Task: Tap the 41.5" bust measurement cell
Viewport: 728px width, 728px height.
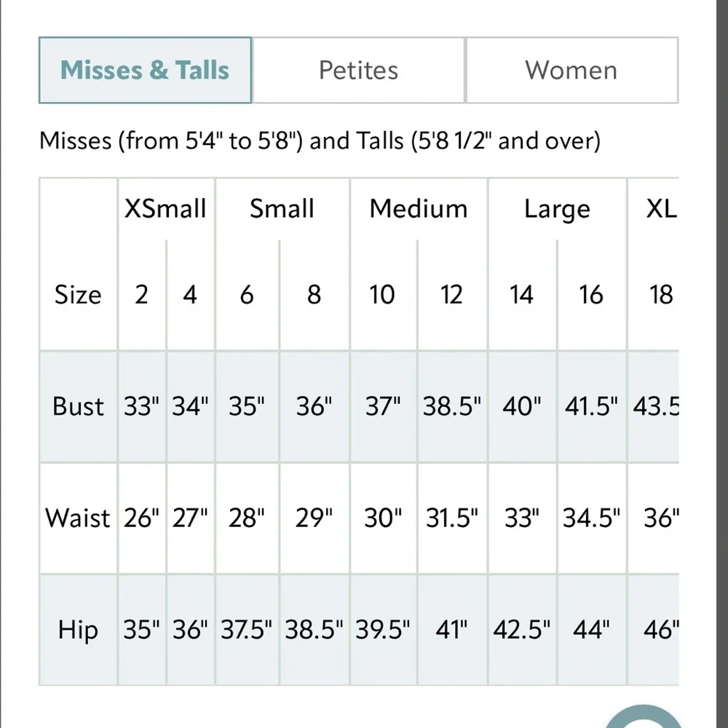Action: [x=591, y=406]
